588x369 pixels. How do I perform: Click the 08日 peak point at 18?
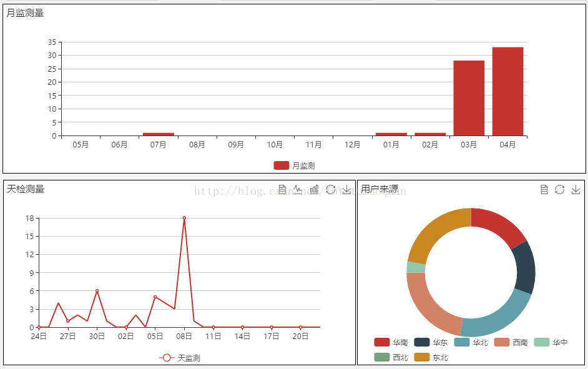click(184, 218)
